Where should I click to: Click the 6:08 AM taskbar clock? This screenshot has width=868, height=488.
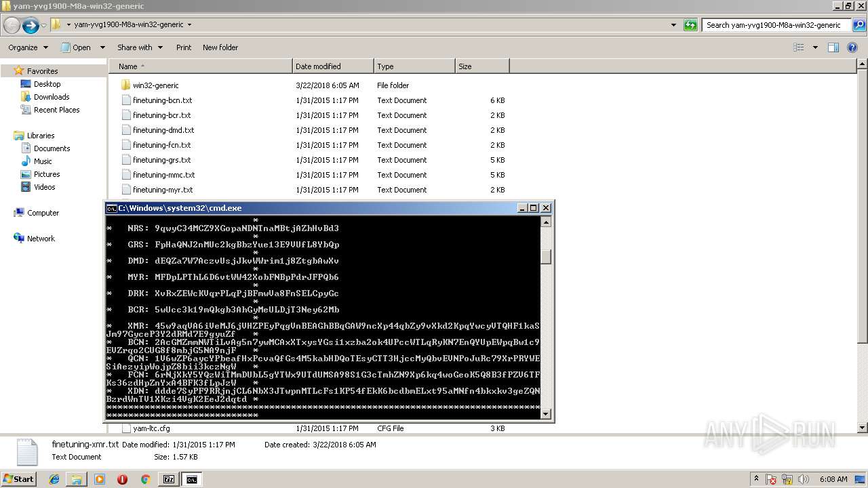(833, 479)
